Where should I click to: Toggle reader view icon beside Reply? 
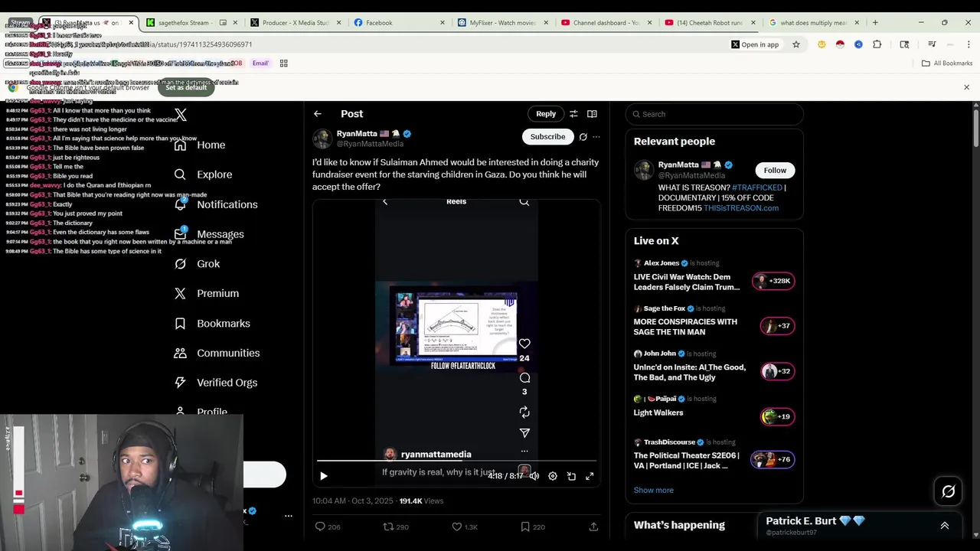(x=592, y=114)
